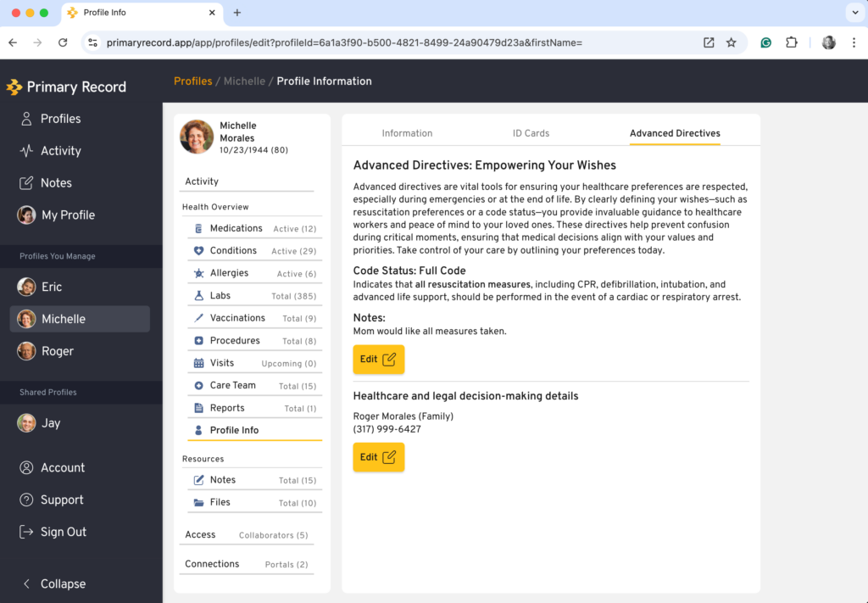Image resolution: width=868 pixels, height=603 pixels.
Task: Click 'Total (10)' files count
Action: 298,503
